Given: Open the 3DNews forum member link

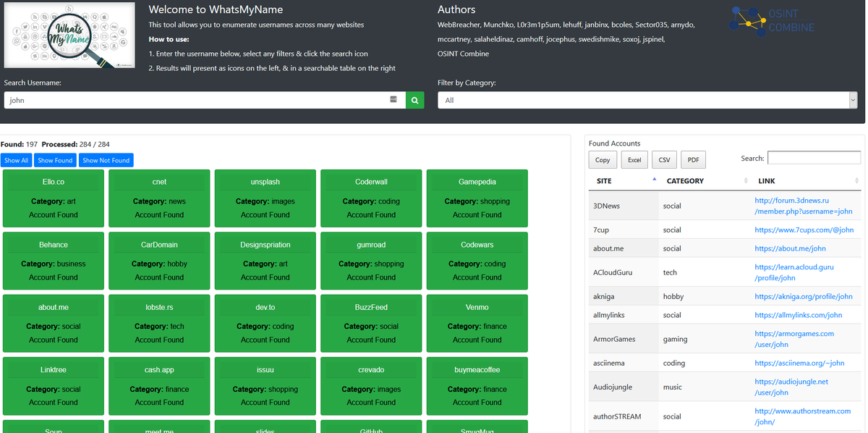Looking at the screenshot, I should click(803, 206).
